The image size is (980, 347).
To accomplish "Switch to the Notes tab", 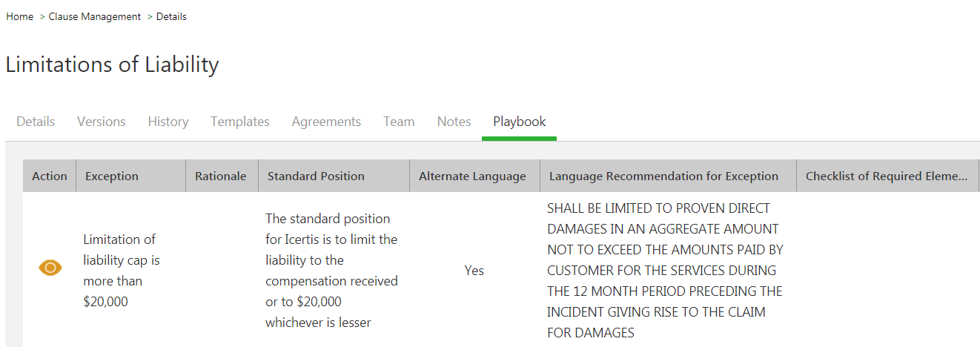I will [454, 122].
